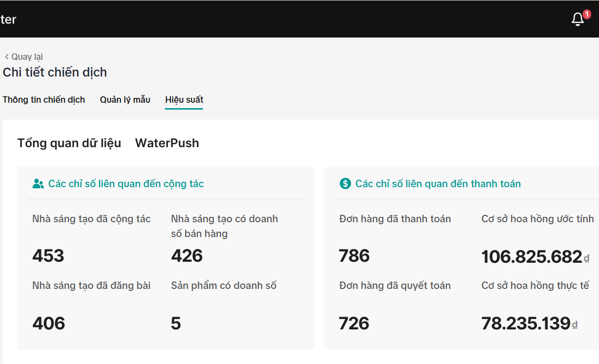This screenshot has width=599, height=364.
Task: Click settled orders value 726
Action: pos(355,324)
